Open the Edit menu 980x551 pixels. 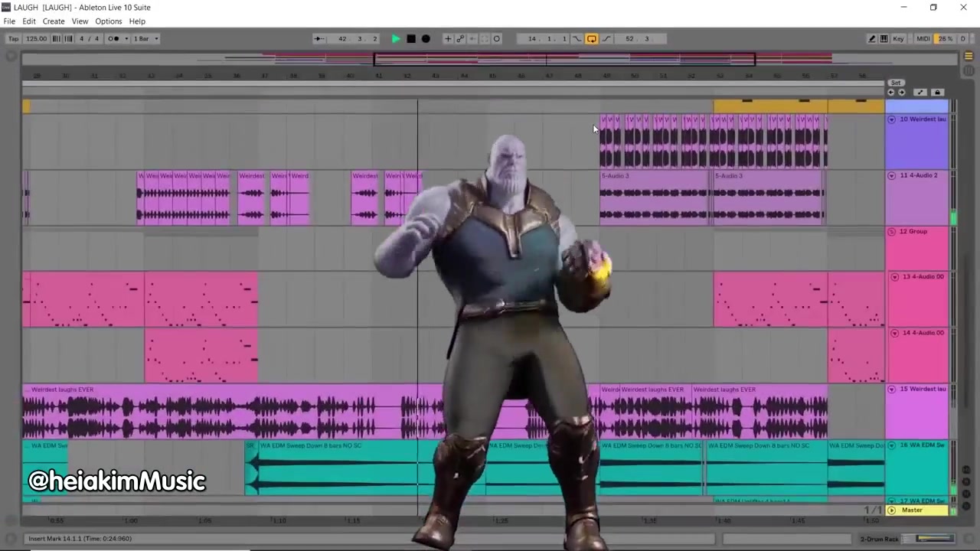click(x=29, y=21)
